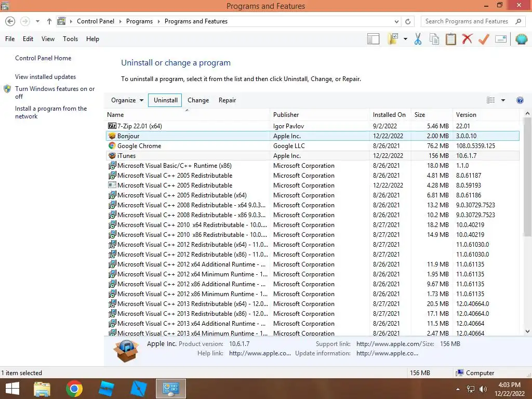Sort by the Installed On column header
Screen dimensions: 532x399
[390, 115]
